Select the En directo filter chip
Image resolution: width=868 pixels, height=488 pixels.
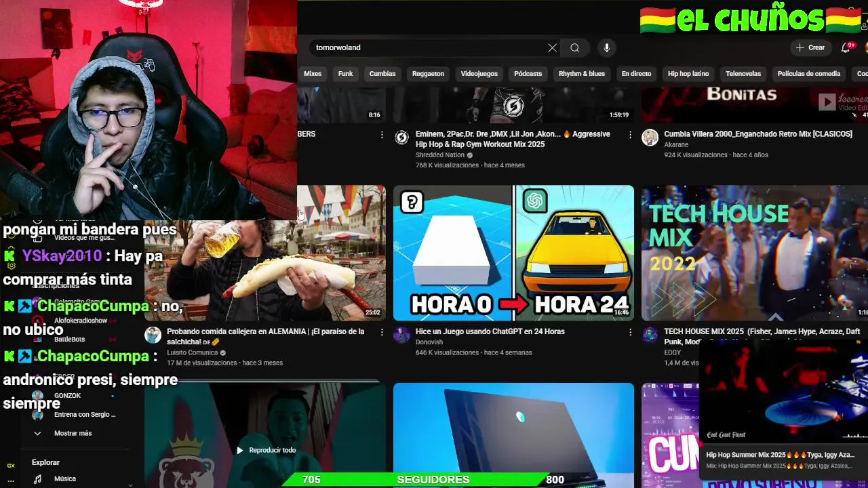coord(636,74)
